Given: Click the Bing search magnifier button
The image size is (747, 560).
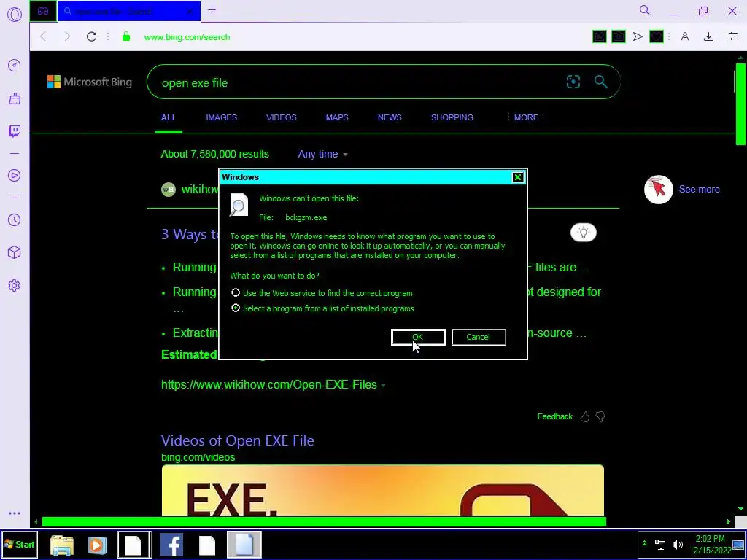Looking at the screenshot, I should (601, 82).
